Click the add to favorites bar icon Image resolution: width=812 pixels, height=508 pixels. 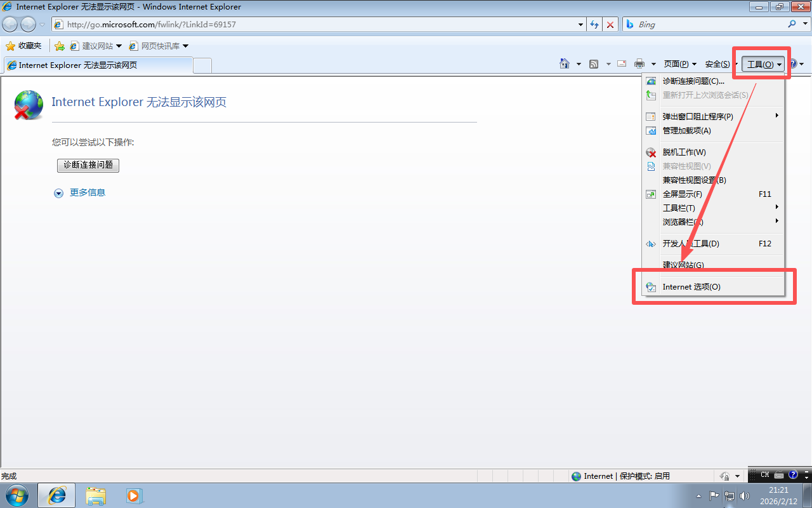[60, 46]
